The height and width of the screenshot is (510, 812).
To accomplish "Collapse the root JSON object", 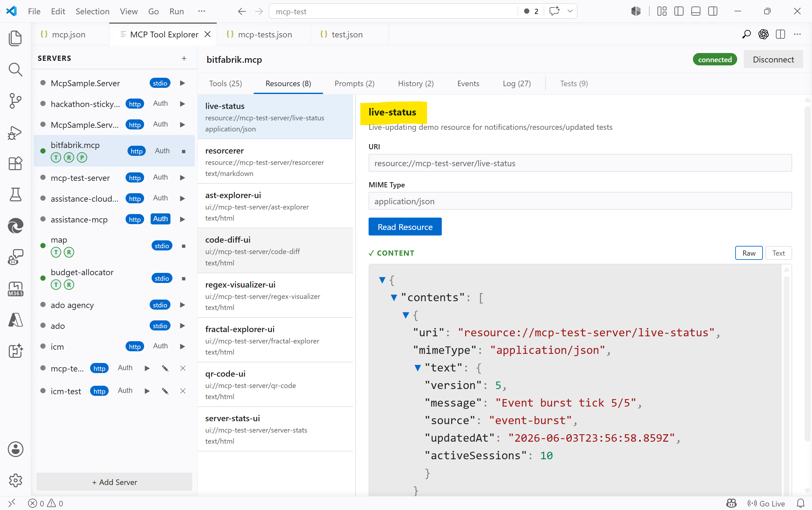I will pyautogui.click(x=382, y=280).
